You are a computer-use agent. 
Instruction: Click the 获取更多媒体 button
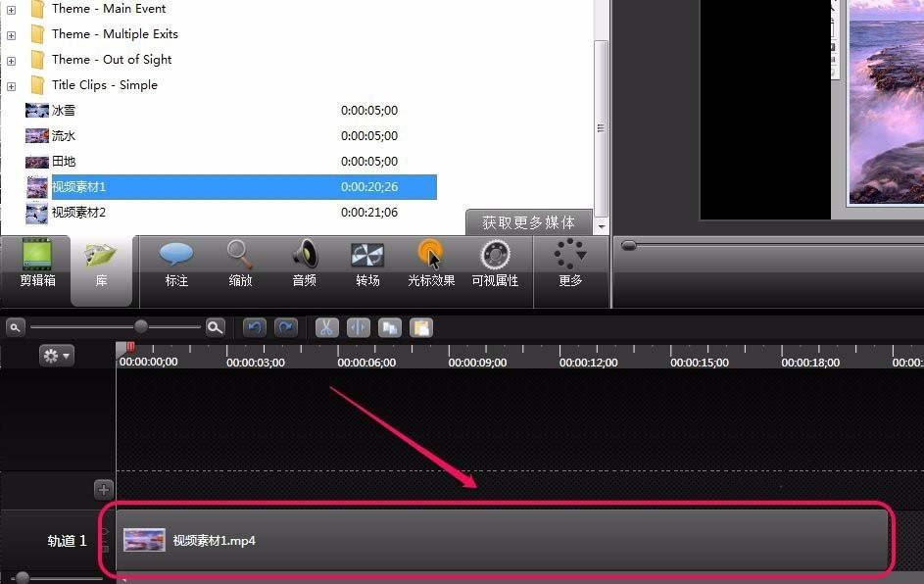coord(530,222)
